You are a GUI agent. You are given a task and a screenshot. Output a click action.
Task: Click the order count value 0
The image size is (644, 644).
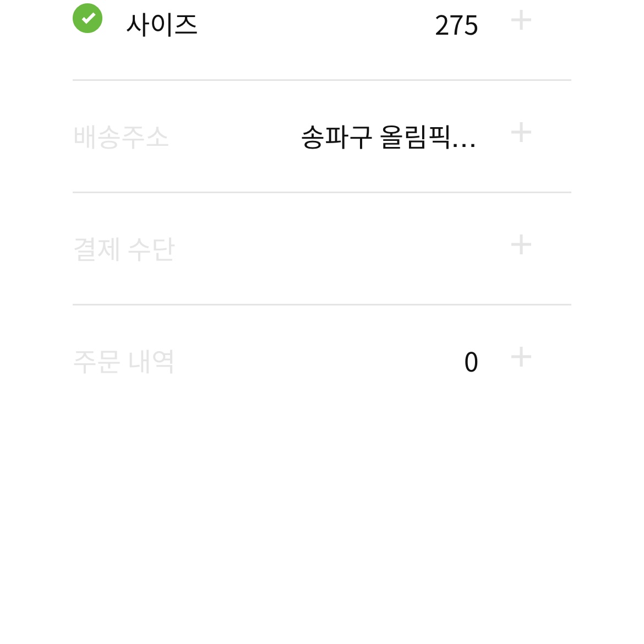(x=471, y=362)
